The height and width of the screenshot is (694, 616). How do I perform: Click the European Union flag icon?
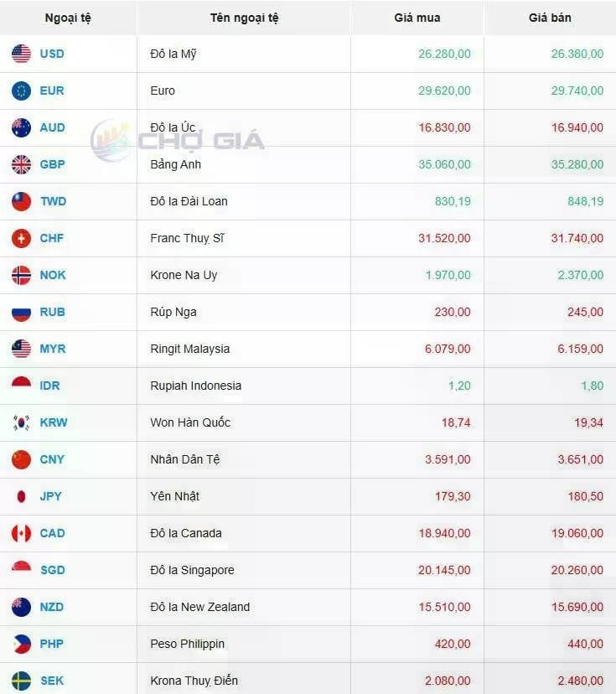point(21,91)
